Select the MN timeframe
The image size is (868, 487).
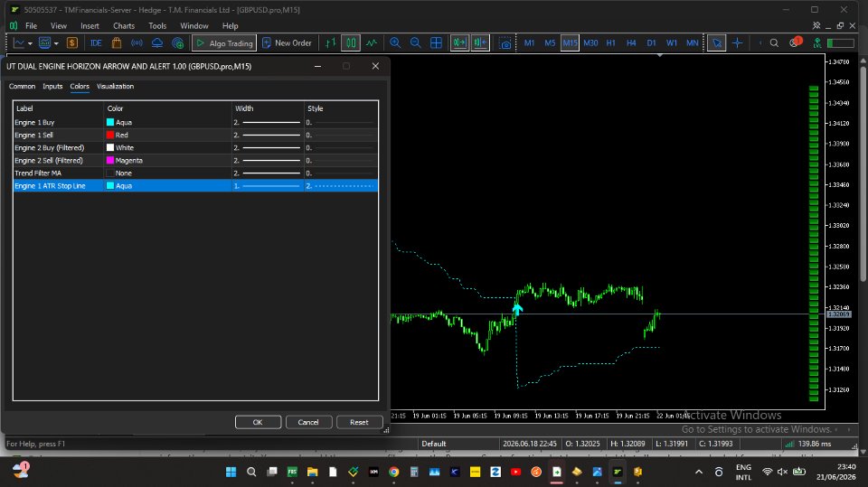coord(692,42)
